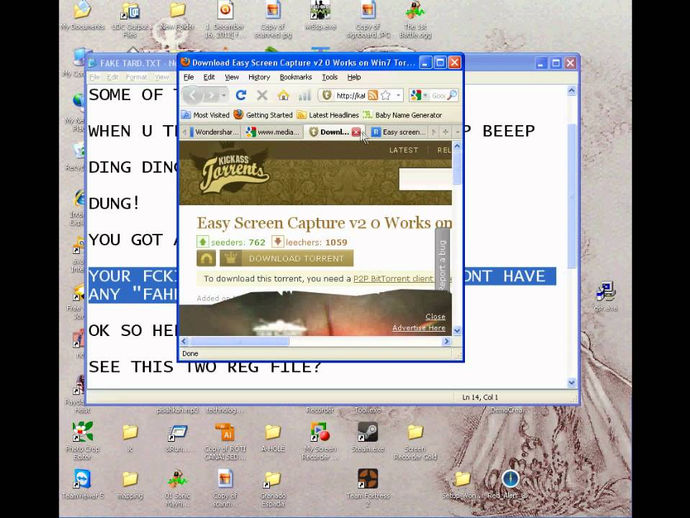The image size is (690, 518).
Task: Open the Google search engine selector icon
Action: (x=415, y=95)
